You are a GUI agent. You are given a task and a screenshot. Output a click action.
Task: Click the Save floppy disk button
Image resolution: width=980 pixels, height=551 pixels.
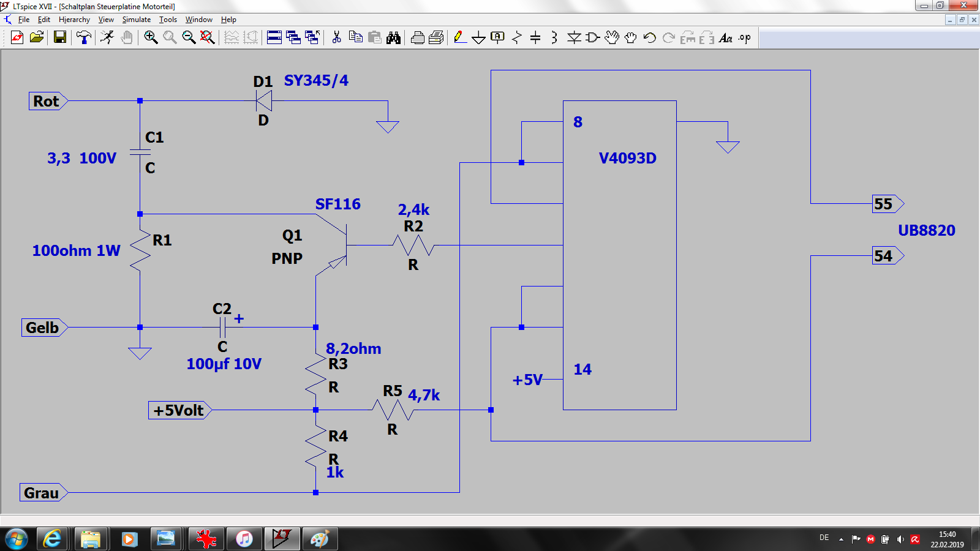(60, 38)
